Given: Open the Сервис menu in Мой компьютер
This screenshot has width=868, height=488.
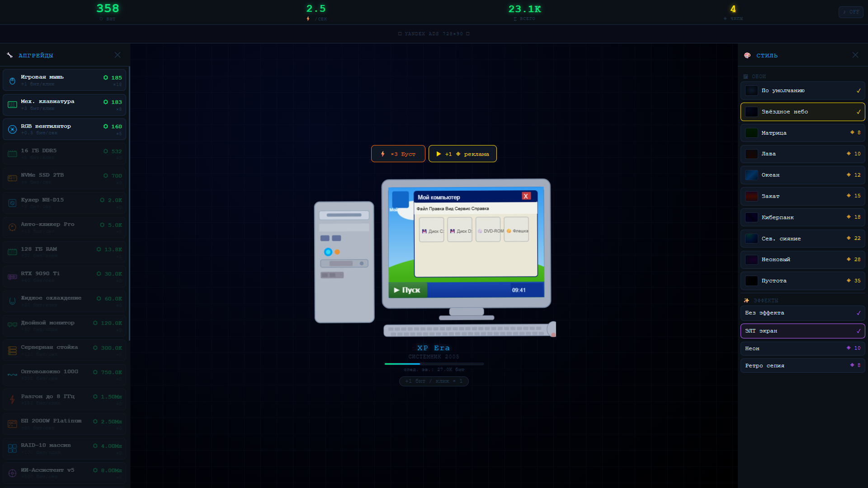Looking at the screenshot, I should tap(462, 209).
